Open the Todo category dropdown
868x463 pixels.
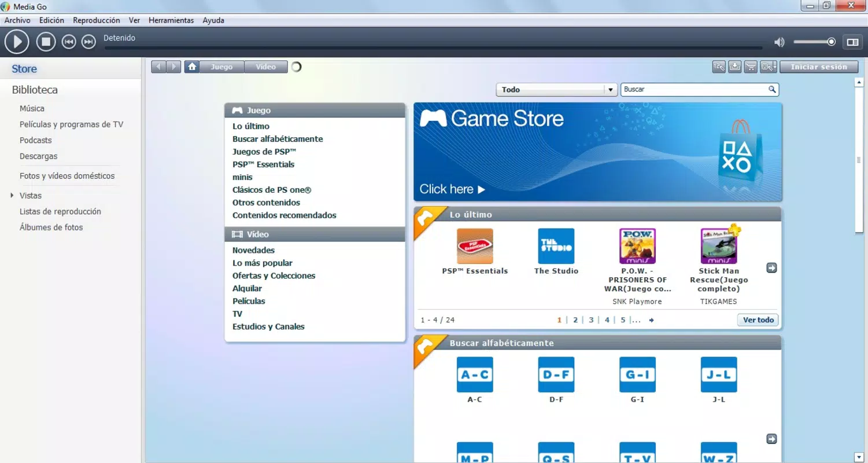coord(557,90)
